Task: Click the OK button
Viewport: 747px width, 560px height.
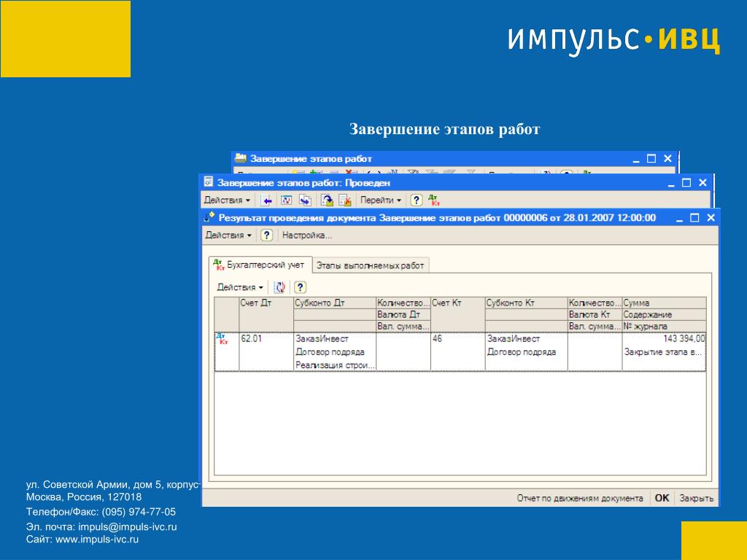Action: coord(662,498)
